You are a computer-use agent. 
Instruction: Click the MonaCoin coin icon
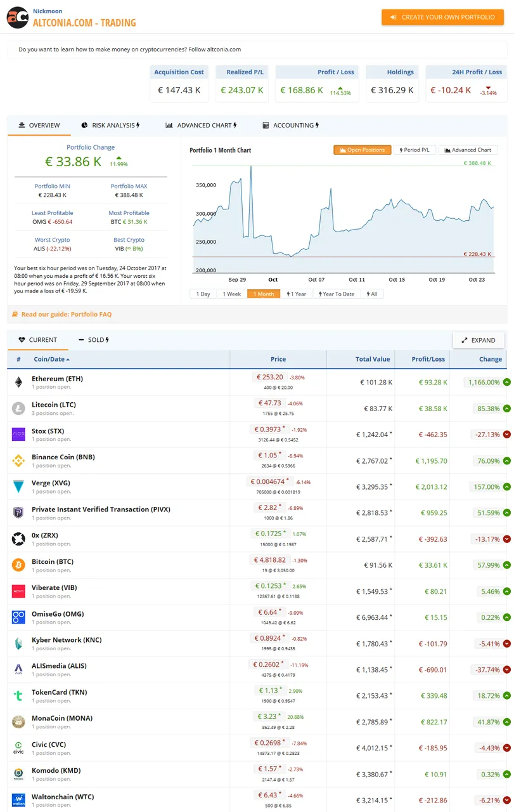[18, 721]
